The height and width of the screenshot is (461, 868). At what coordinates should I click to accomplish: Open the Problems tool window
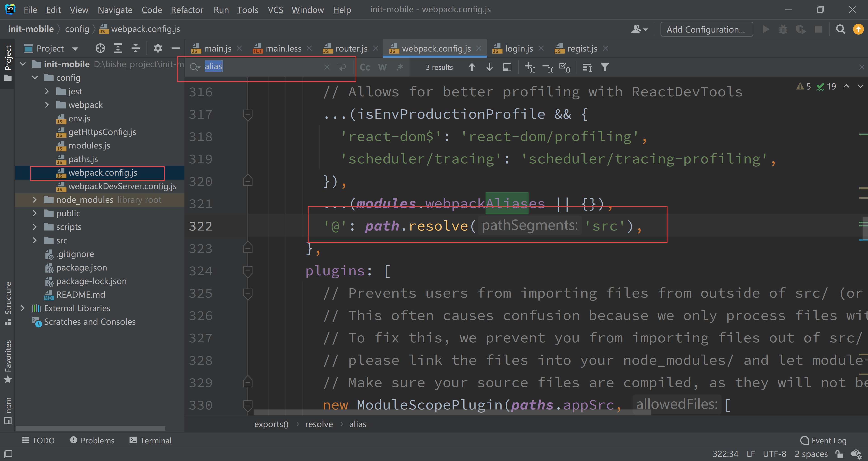(92, 440)
